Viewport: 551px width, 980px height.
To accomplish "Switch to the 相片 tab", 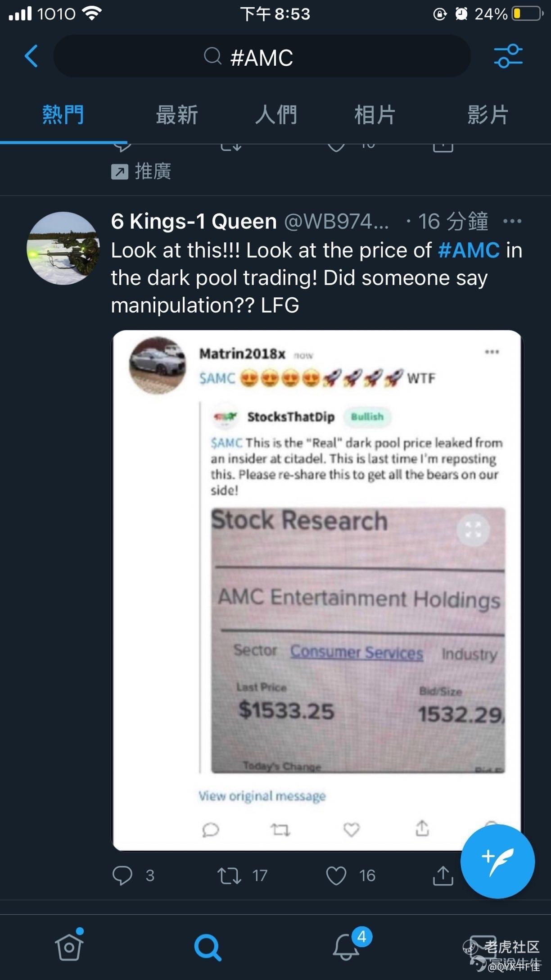I will point(375,114).
